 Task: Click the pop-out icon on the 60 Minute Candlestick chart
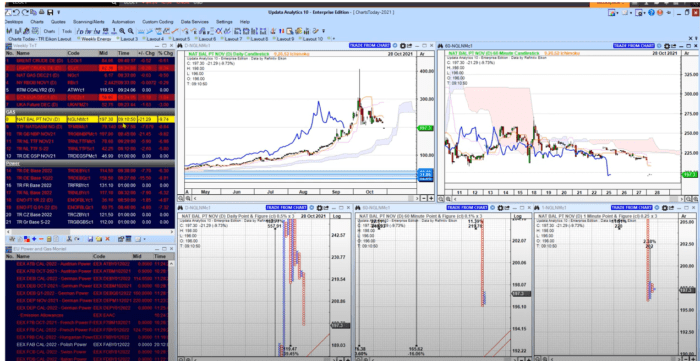[674, 46]
